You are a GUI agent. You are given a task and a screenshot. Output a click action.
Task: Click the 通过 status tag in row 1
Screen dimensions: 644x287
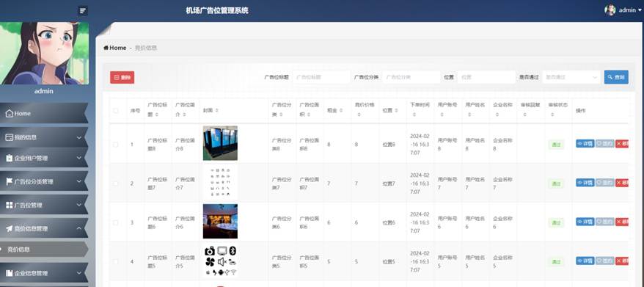point(556,145)
